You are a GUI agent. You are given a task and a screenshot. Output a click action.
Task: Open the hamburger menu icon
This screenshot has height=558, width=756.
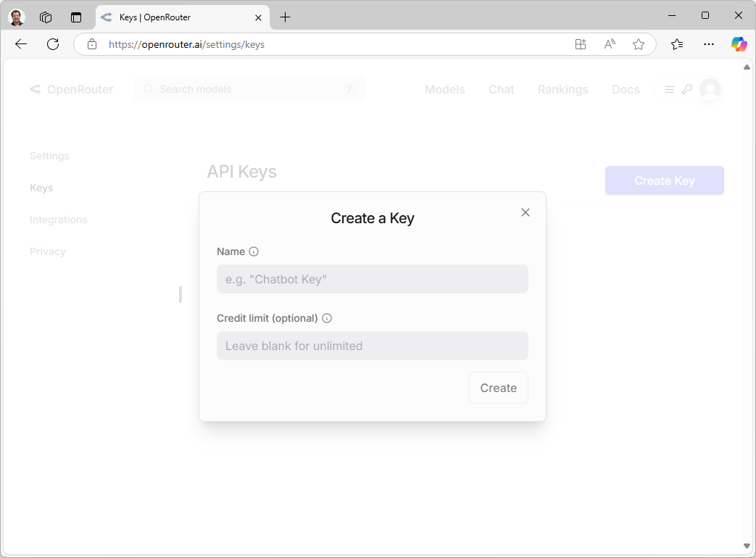(669, 89)
